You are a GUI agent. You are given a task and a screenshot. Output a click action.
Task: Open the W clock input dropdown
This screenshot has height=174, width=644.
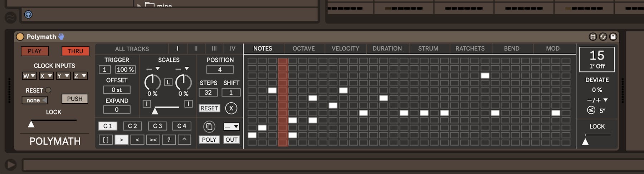29,76
